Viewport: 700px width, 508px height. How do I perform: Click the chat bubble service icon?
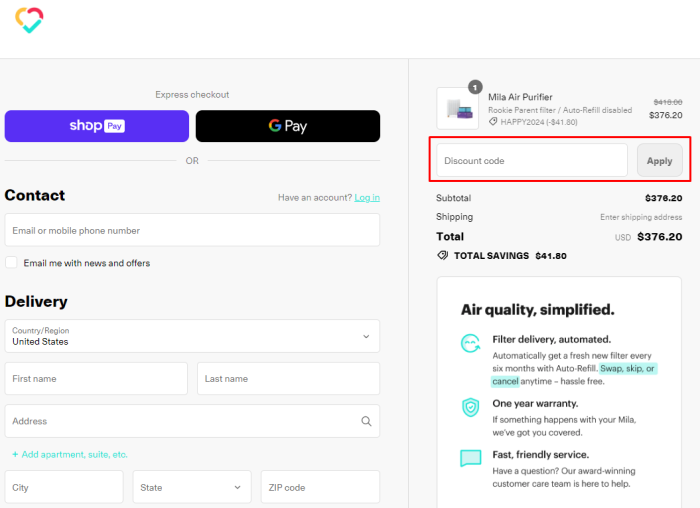471,458
